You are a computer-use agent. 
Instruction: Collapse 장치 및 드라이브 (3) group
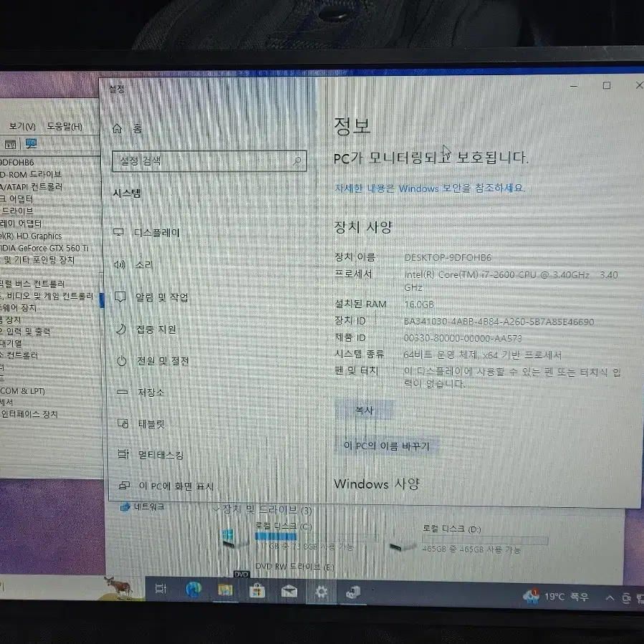(216, 510)
